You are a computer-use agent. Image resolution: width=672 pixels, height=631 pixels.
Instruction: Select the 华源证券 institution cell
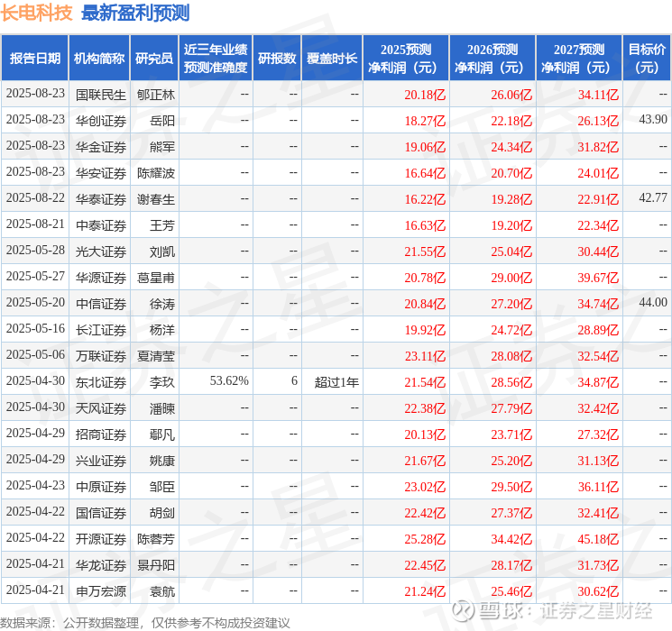101,278
